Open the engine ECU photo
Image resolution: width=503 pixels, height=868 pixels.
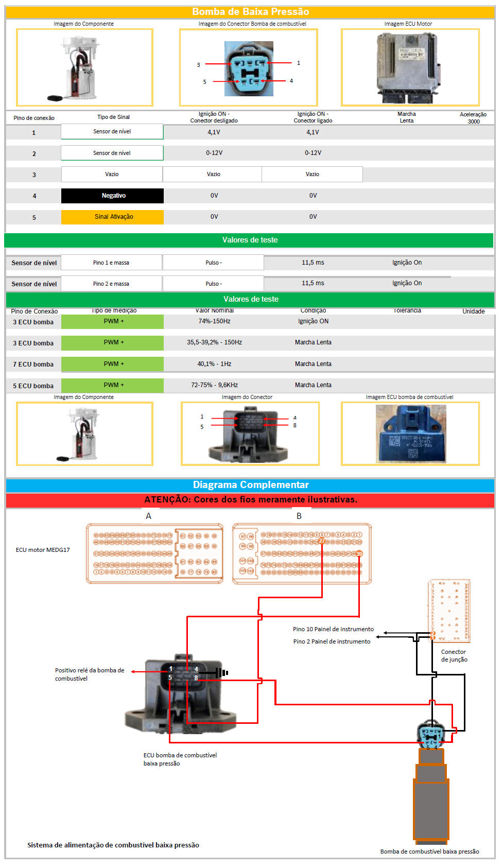point(409,68)
